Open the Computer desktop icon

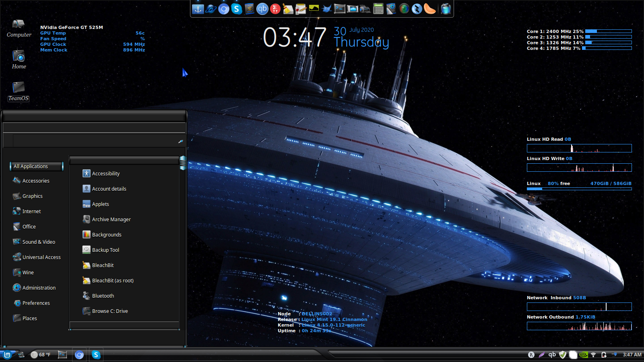pyautogui.click(x=19, y=28)
